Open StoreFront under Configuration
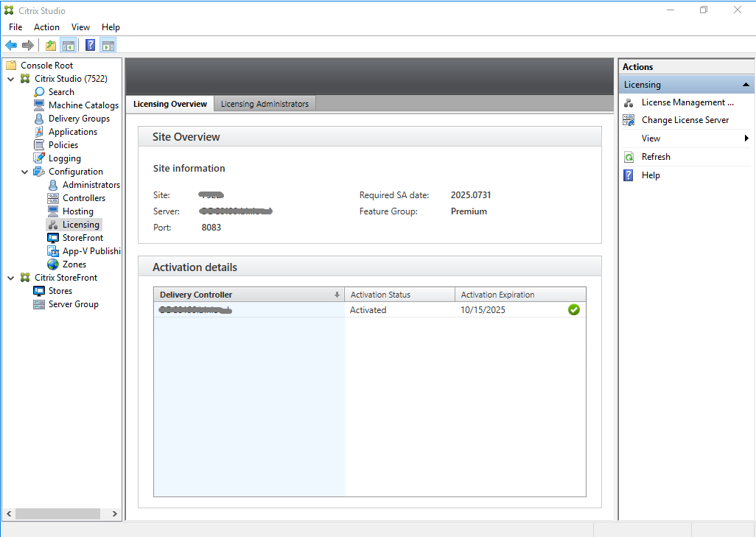Screen dimensions: 756x537 (83, 238)
